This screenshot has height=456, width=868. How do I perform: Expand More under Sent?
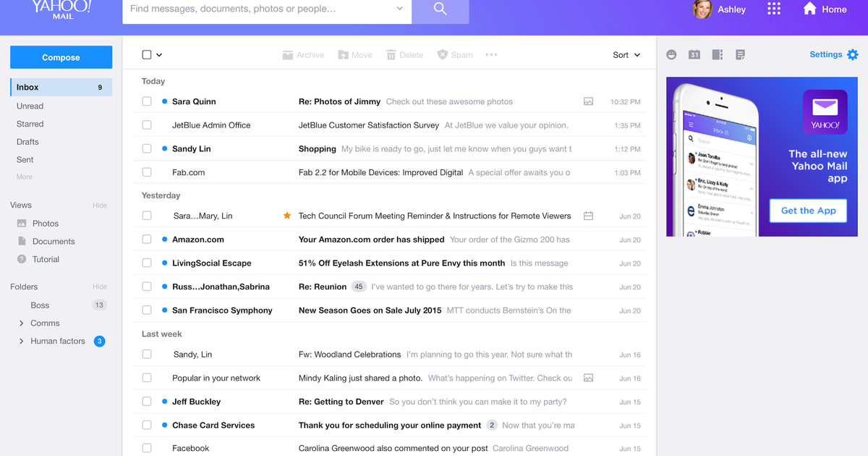[25, 177]
